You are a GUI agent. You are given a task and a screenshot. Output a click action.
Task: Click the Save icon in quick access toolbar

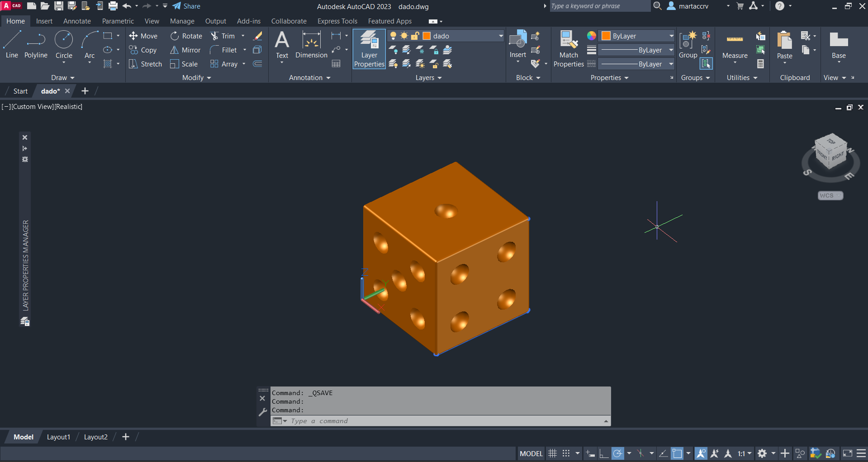click(59, 6)
